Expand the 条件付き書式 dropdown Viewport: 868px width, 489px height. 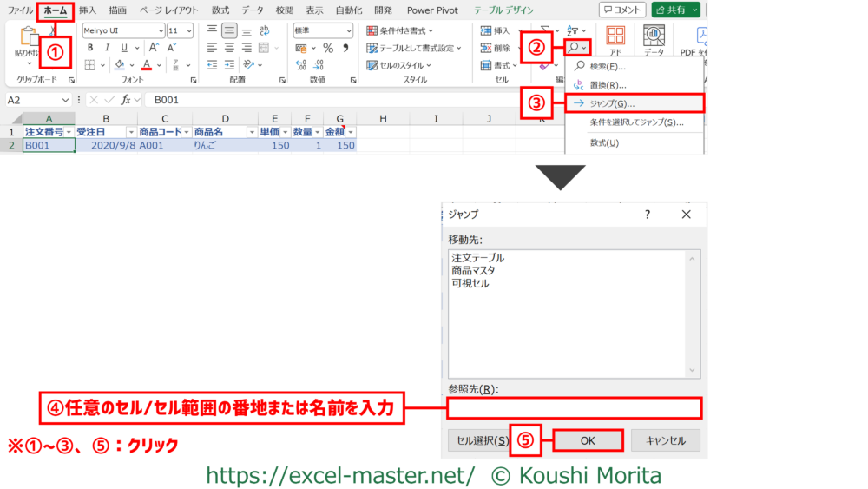(x=413, y=30)
